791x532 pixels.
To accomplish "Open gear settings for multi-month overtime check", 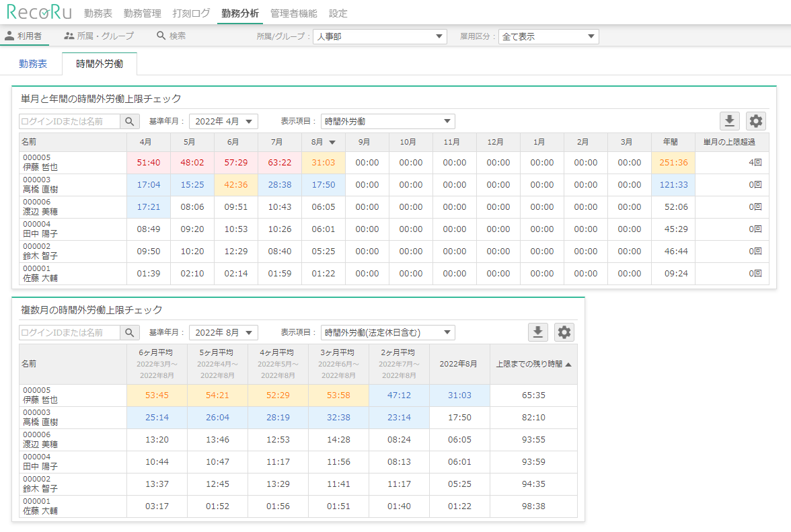I will [x=564, y=332].
